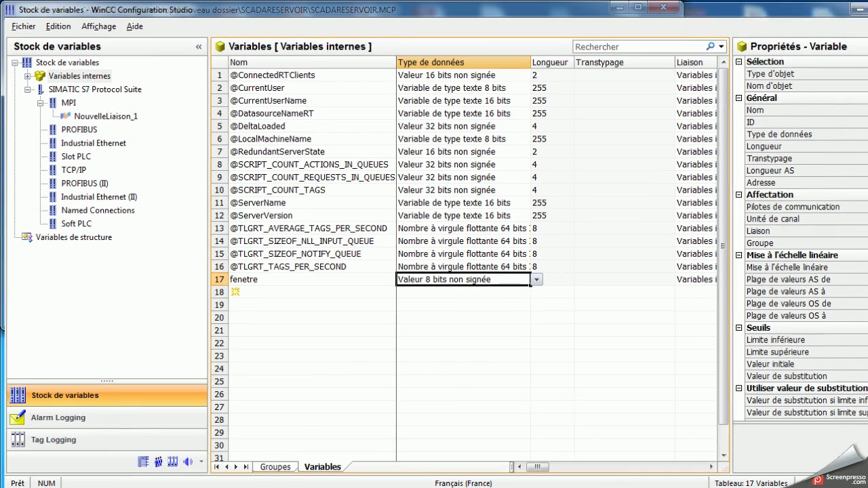
Task: Open the Text Library grid icon
Action: (x=143, y=462)
